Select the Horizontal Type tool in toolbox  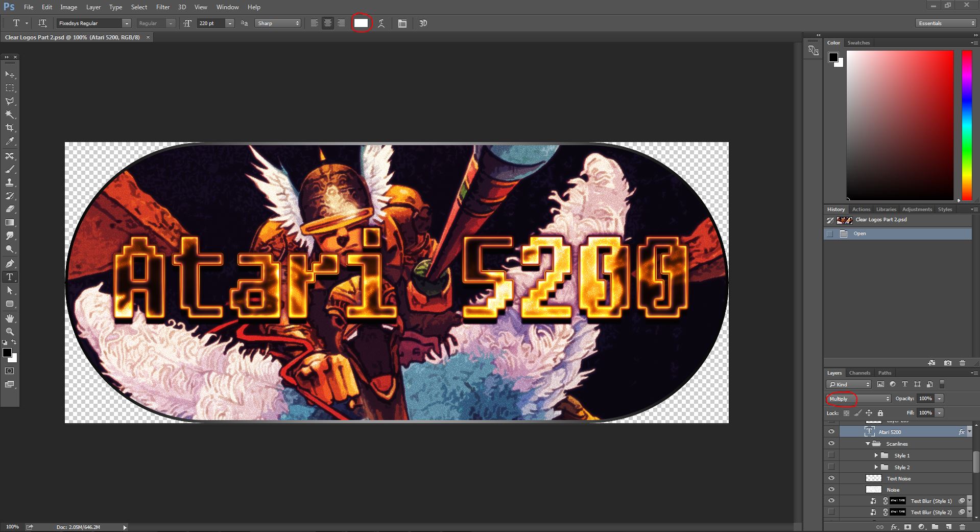pos(10,276)
